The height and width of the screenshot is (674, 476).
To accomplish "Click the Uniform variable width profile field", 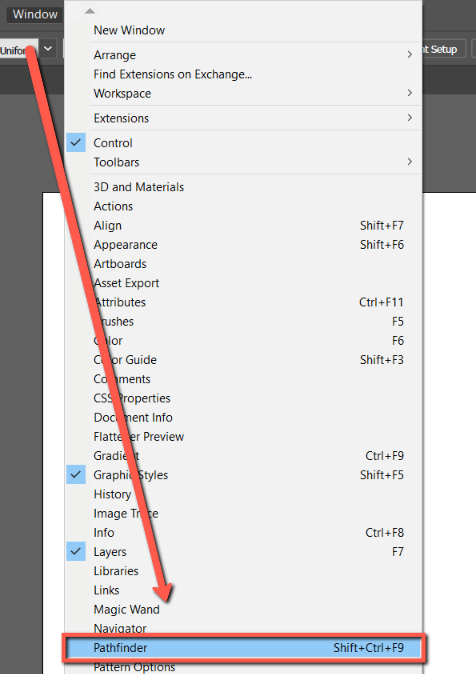I will point(19,49).
